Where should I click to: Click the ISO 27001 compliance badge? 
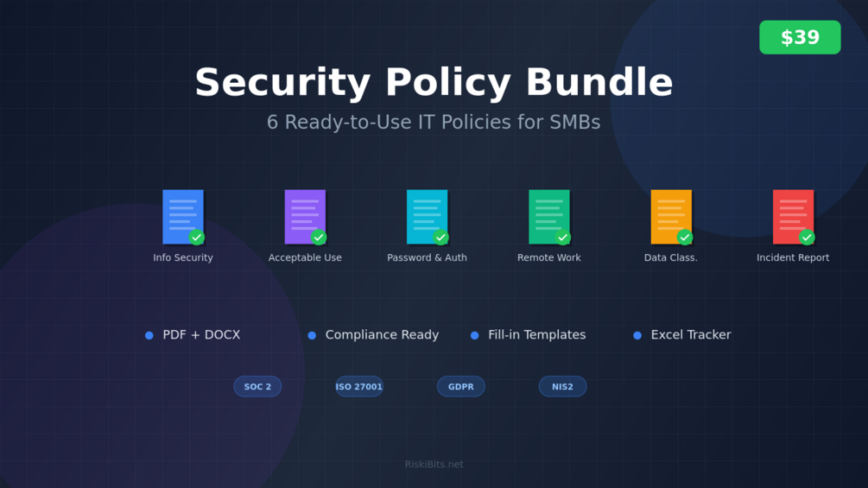tap(359, 386)
